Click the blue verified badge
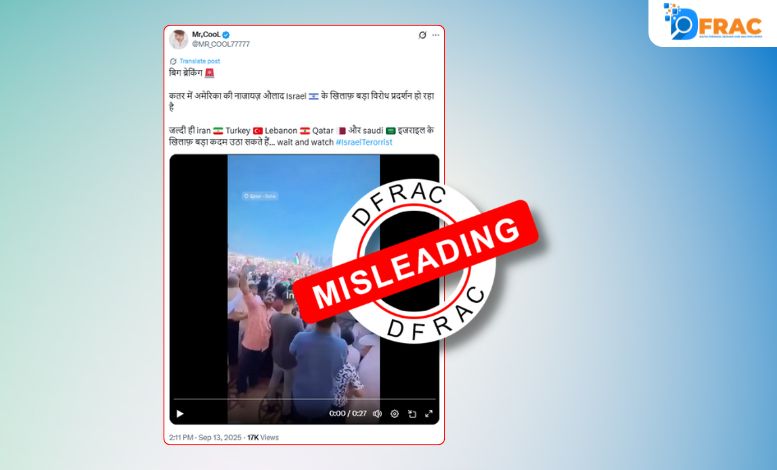777x470 pixels. (x=226, y=35)
